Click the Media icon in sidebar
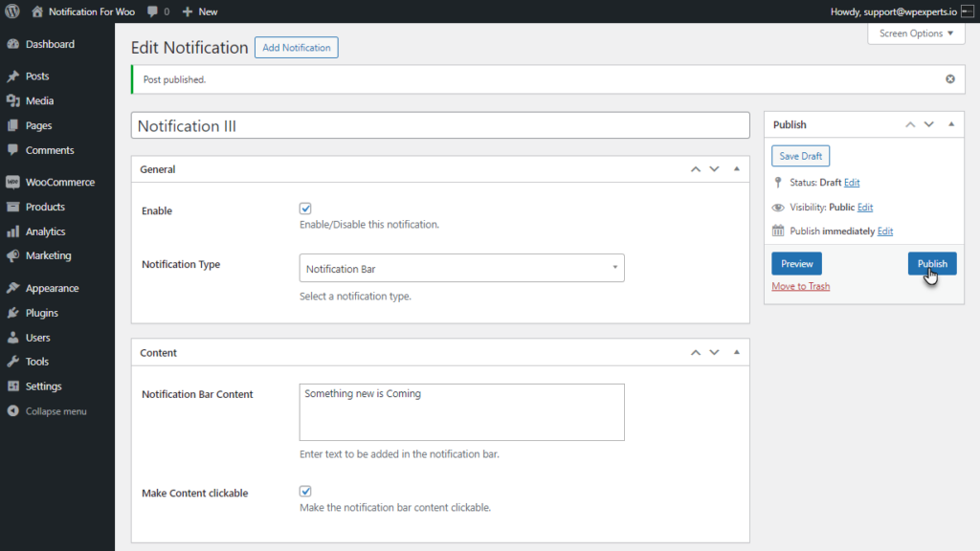 [12, 100]
